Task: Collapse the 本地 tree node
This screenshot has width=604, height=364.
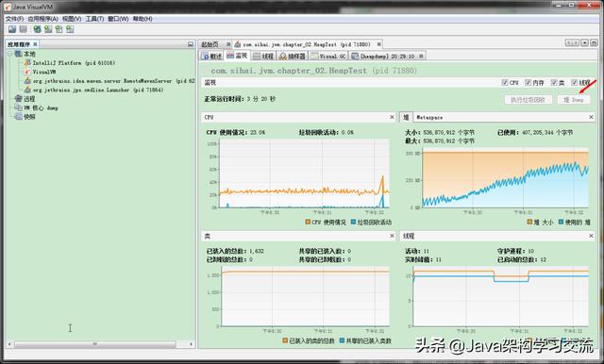Action: (x=10, y=54)
